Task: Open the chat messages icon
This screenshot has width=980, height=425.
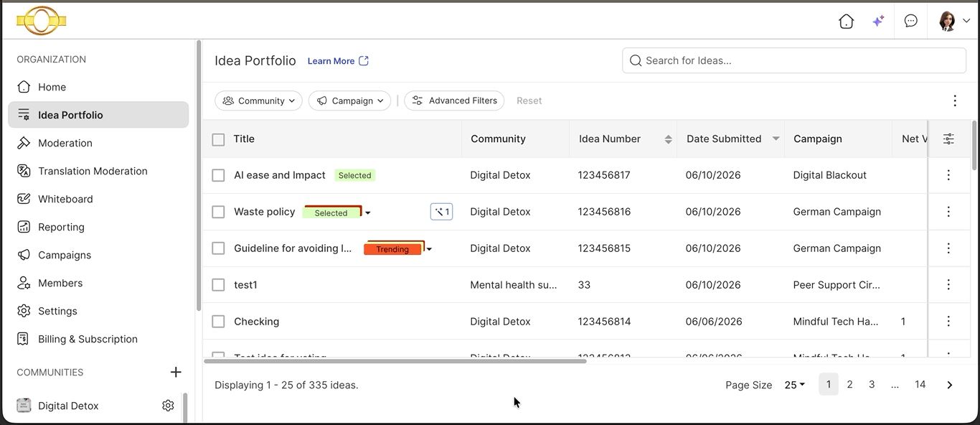Action: tap(910, 22)
